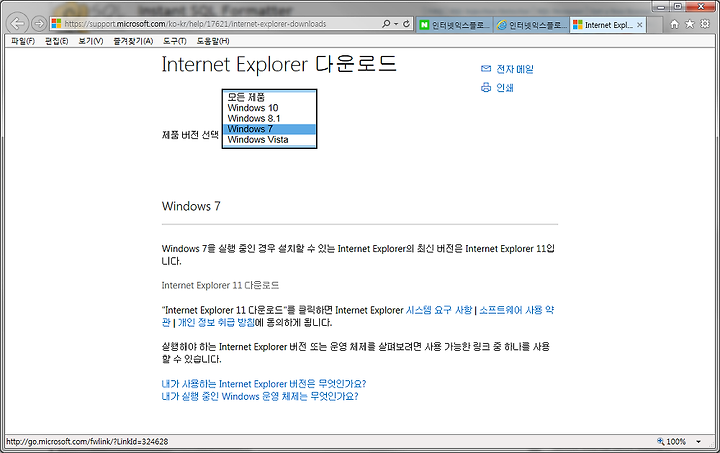The height and width of the screenshot is (453, 720).
Task: Click the printer icon
Action: point(486,87)
